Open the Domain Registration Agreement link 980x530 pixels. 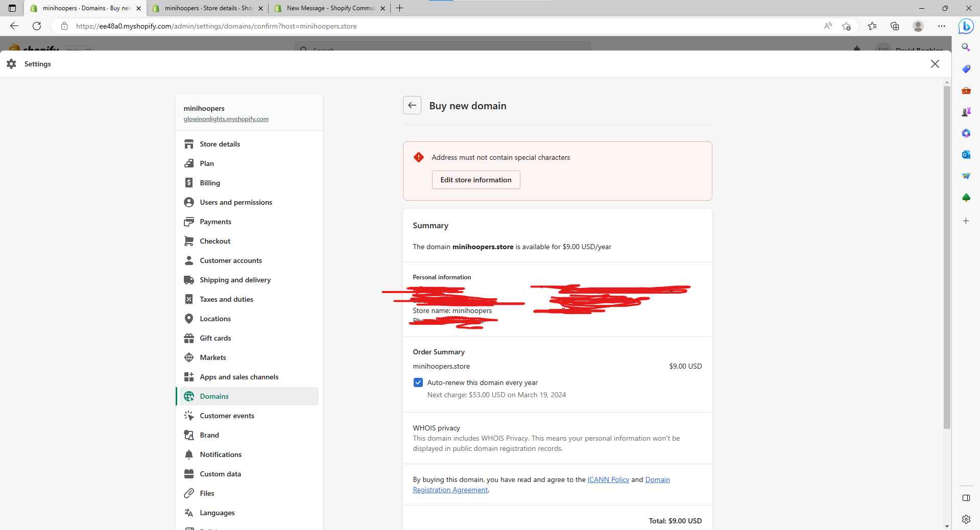(541, 485)
